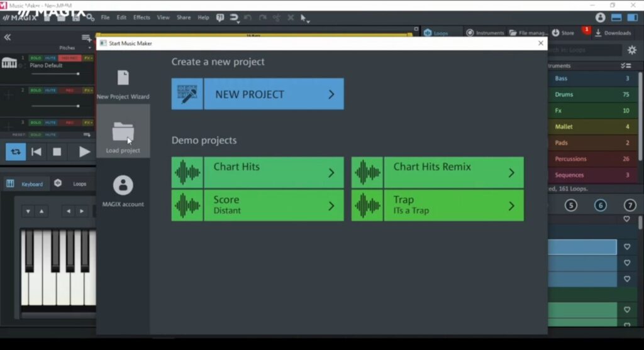Select the Mallet instrument category
The height and width of the screenshot is (350, 644).
(x=592, y=126)
